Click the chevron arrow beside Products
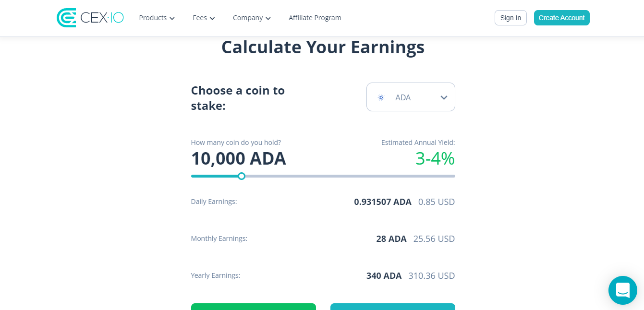 172,19
